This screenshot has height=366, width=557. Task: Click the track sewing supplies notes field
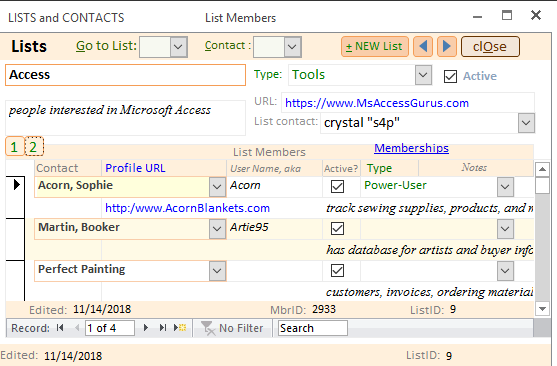coord(429,208)
